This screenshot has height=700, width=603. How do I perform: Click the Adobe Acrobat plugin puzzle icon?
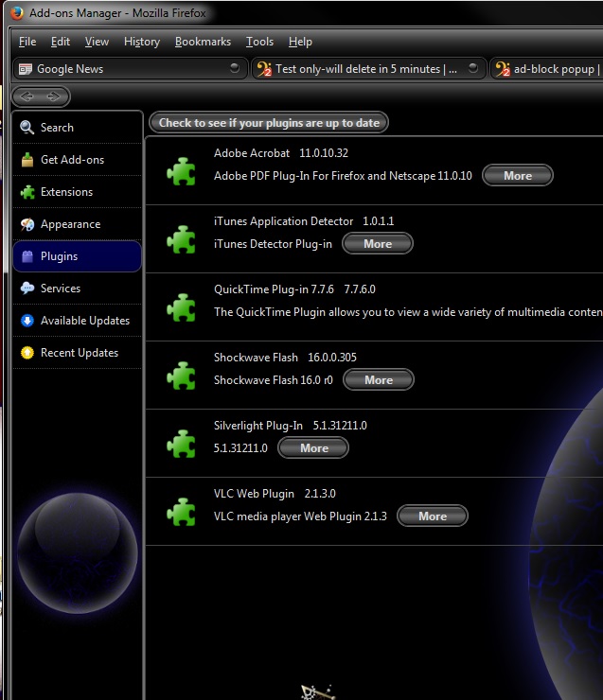point(181,171)
